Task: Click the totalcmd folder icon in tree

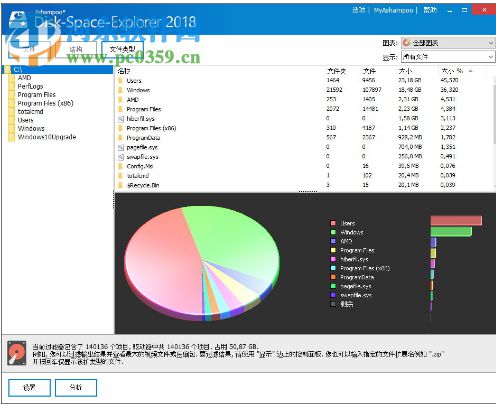Action: point(12,112)
